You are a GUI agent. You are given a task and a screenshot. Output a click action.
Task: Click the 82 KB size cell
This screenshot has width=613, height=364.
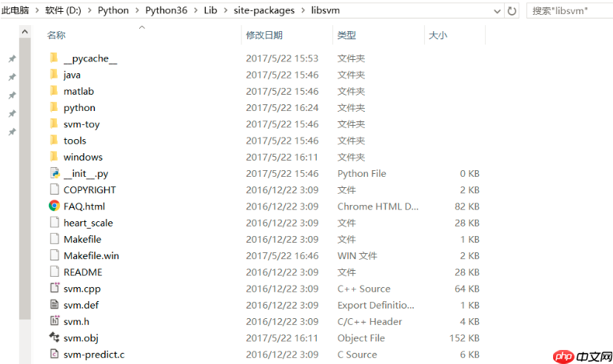tap(467, 206)
